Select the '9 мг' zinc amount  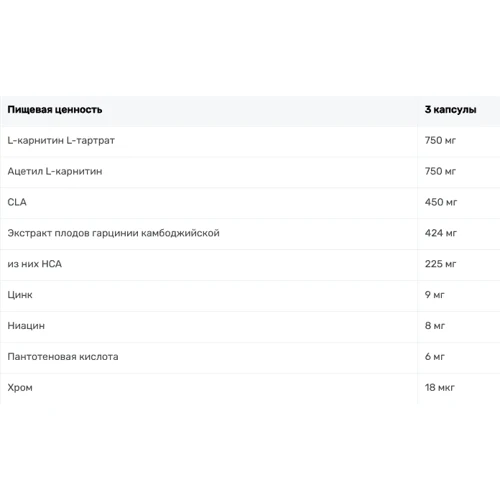tap(435, 295)
